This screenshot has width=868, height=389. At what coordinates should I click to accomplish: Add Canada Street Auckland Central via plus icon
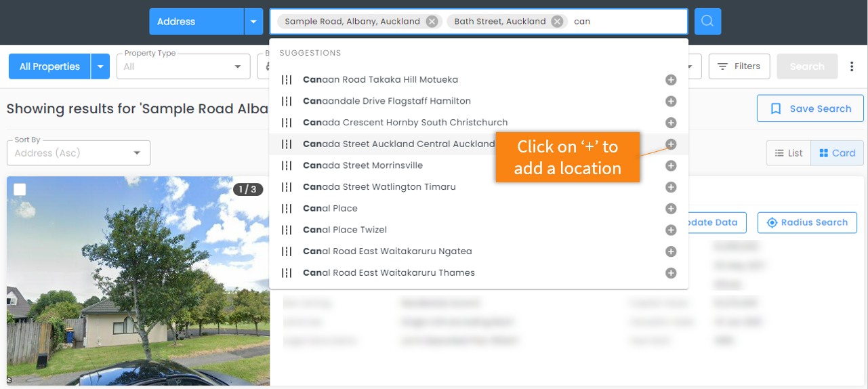(671, 144)
